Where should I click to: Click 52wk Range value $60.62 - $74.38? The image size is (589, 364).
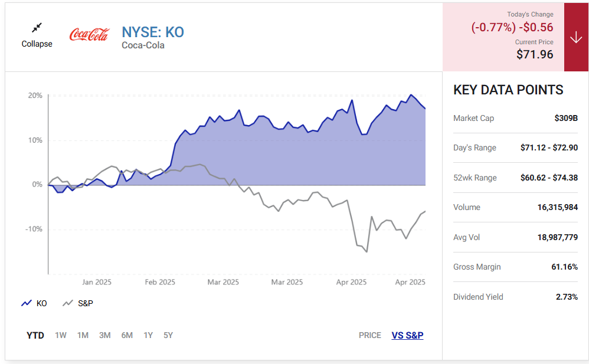pos(549,178)
